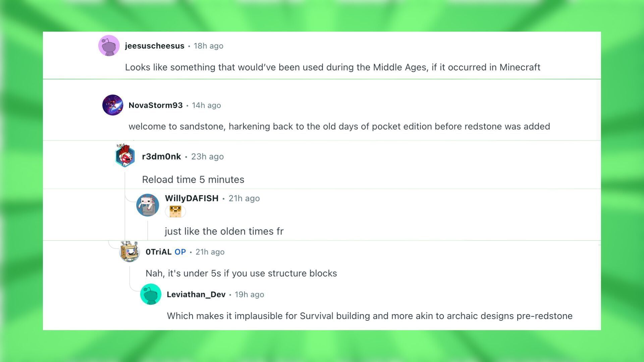
Task: Click the r3dm0nk username
Action: pyautogui.click(x=161, y=157)
